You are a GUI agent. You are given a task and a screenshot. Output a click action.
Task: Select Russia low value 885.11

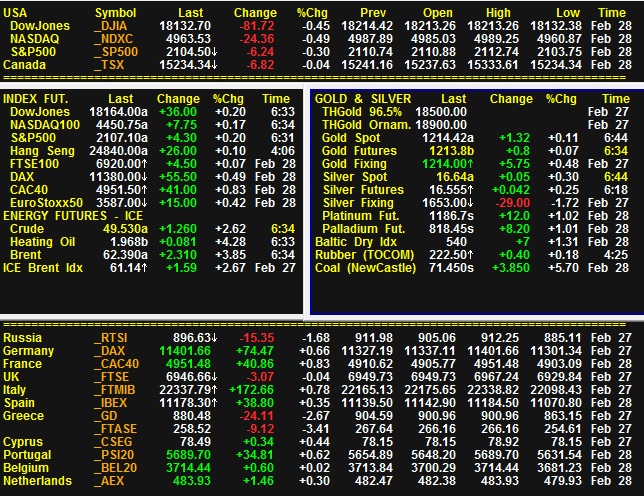563,338
